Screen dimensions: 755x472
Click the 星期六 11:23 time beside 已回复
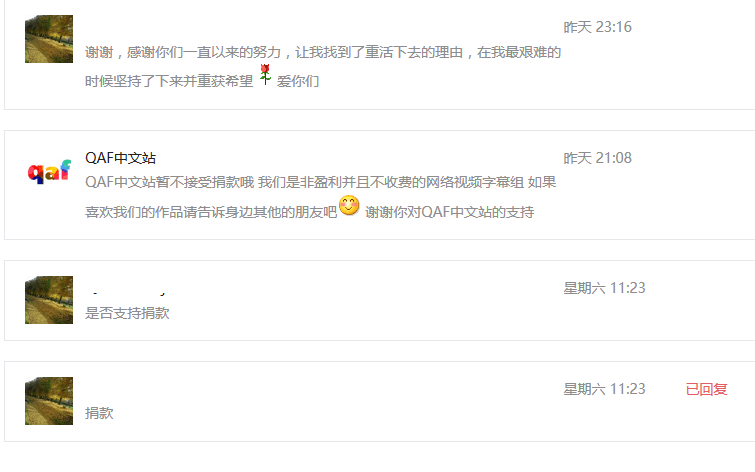[604, 389]
